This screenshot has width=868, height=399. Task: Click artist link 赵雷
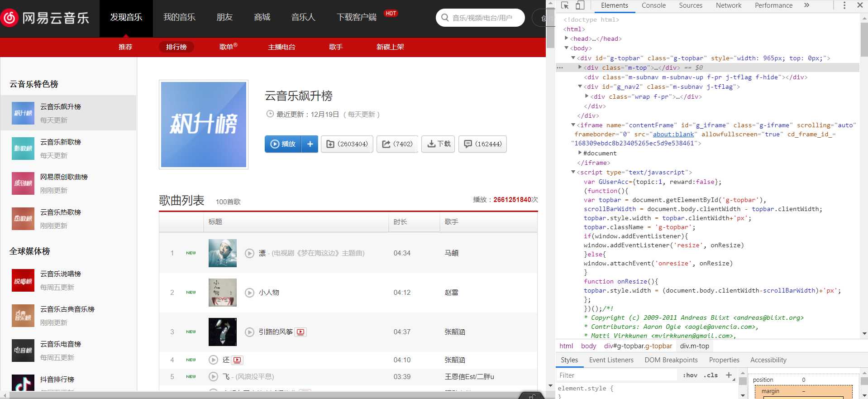(451, 293)
